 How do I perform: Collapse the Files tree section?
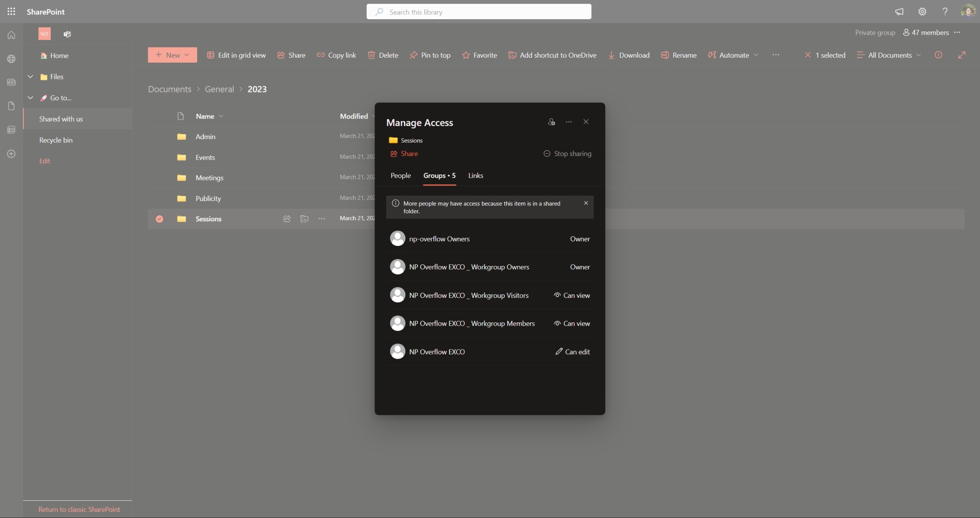(x=30, y=77)
